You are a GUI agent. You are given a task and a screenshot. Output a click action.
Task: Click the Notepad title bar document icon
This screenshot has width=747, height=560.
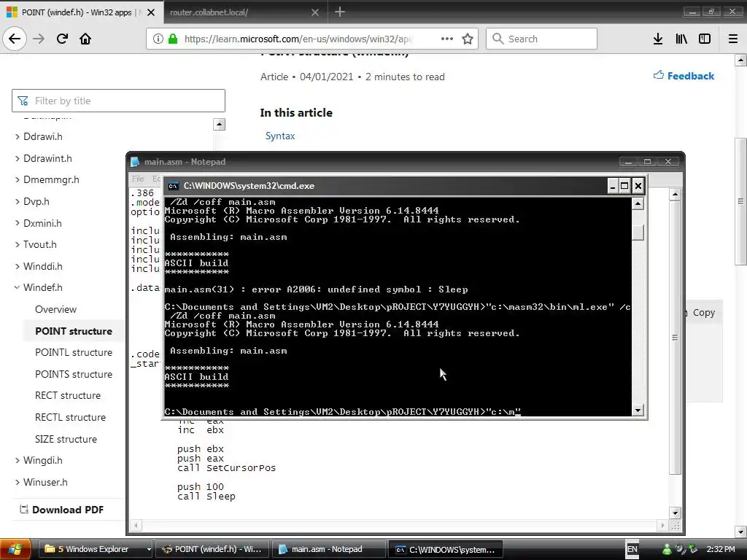(135, 162)
